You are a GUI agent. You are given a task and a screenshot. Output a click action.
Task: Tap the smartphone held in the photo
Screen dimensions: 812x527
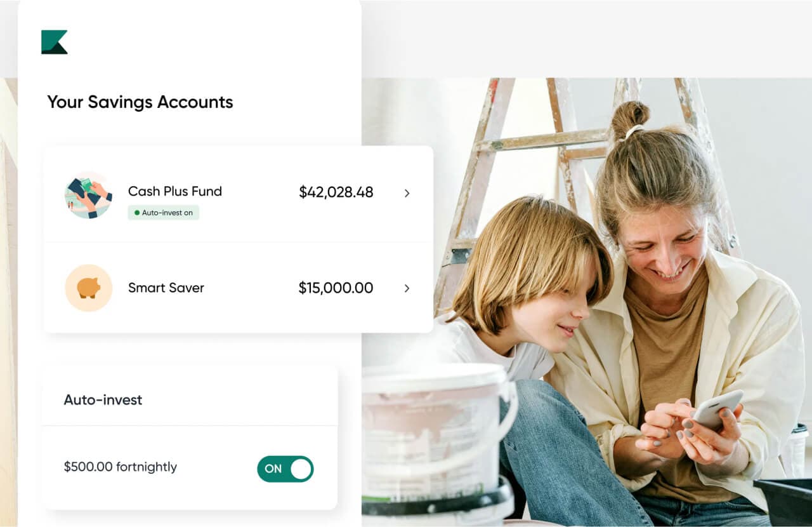point(717,410)
